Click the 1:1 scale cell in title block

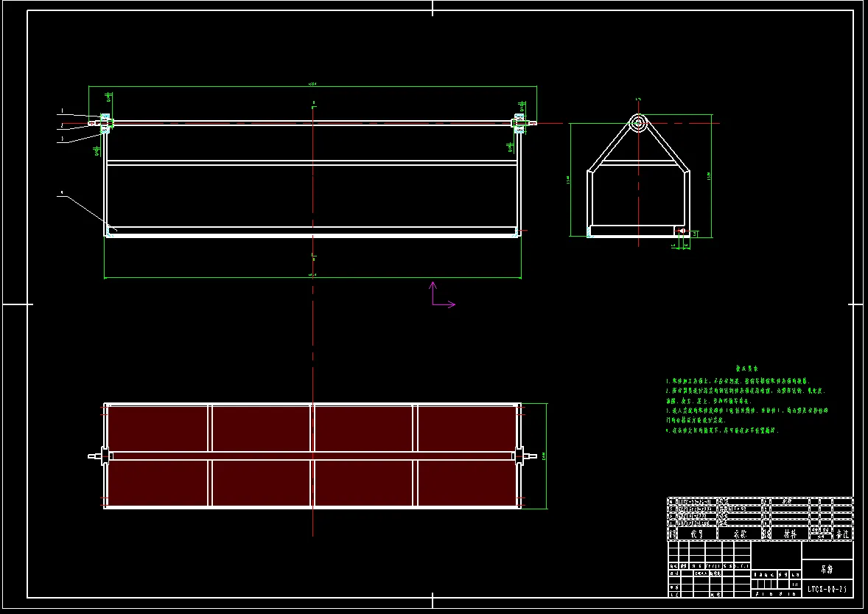pyautogui.click(x=796, y=585)
